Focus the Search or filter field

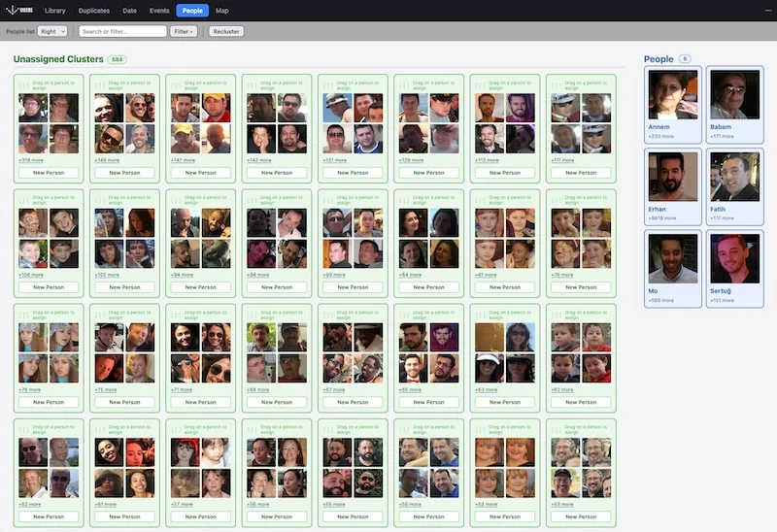click(122, 31)
